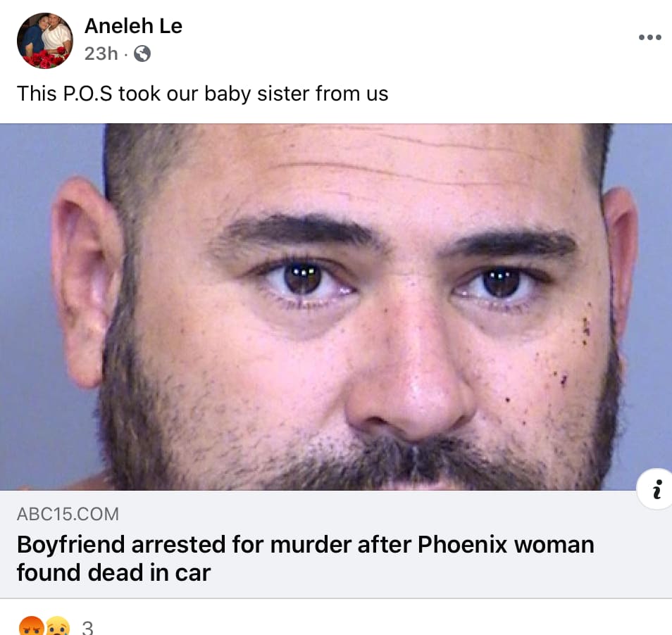This screenshot has height=635, width=672.
Task: Tap the dot separator beside 23h
Action: click(x=125, y=54)
